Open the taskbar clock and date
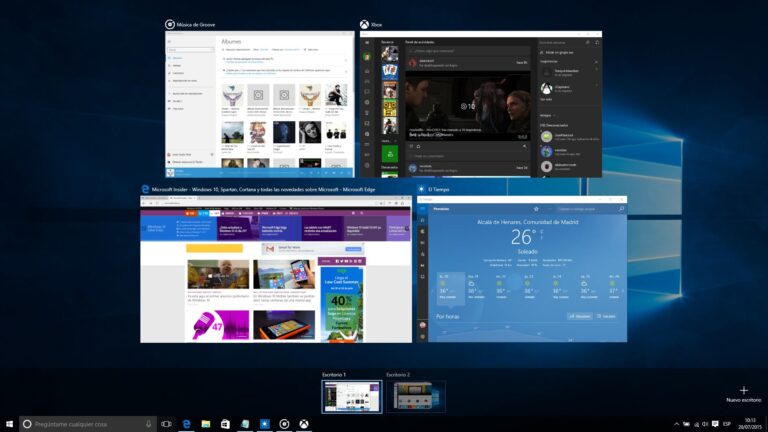This screenshot has height=432, width=768. tap(750, 424)
